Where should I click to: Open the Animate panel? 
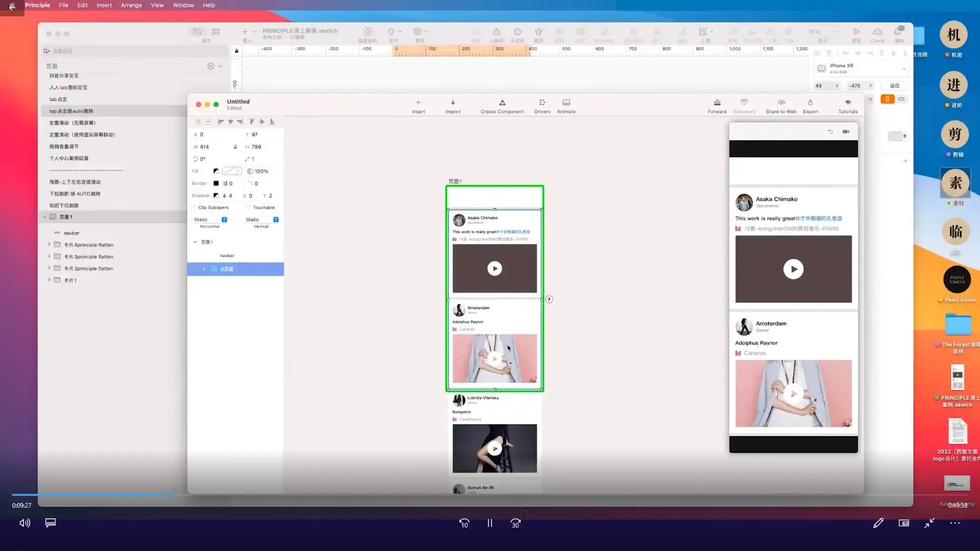566,103
